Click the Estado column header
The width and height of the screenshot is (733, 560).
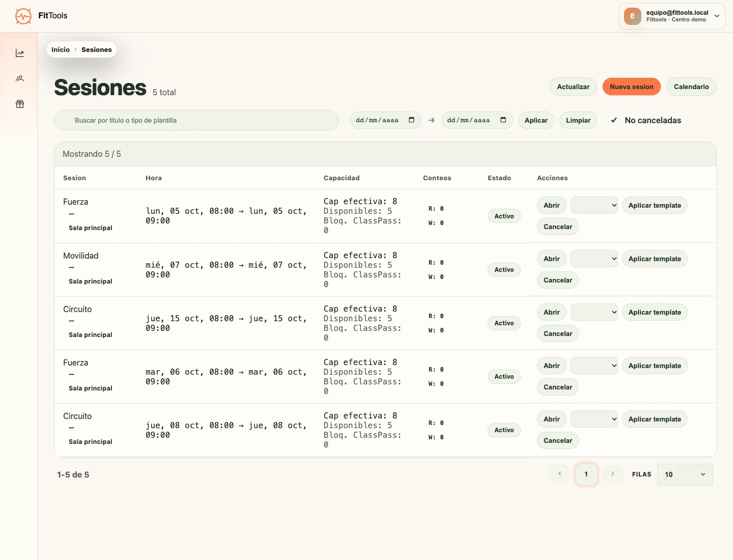[499, 178]
